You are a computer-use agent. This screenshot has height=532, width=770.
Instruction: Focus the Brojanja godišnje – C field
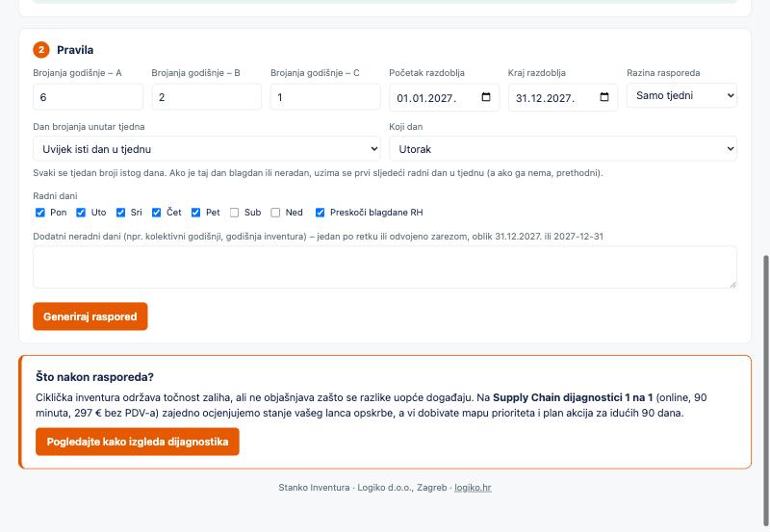point(325,96)
